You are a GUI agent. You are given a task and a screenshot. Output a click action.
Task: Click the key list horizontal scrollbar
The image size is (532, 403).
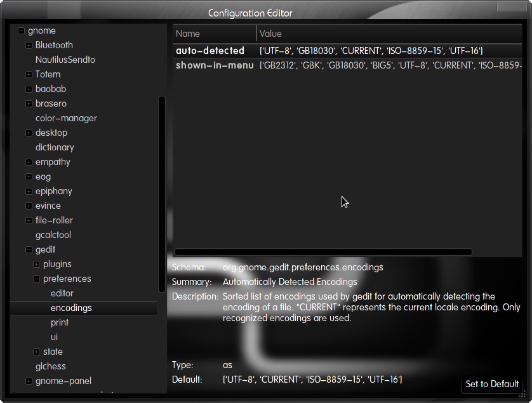(x=323, y=252)
